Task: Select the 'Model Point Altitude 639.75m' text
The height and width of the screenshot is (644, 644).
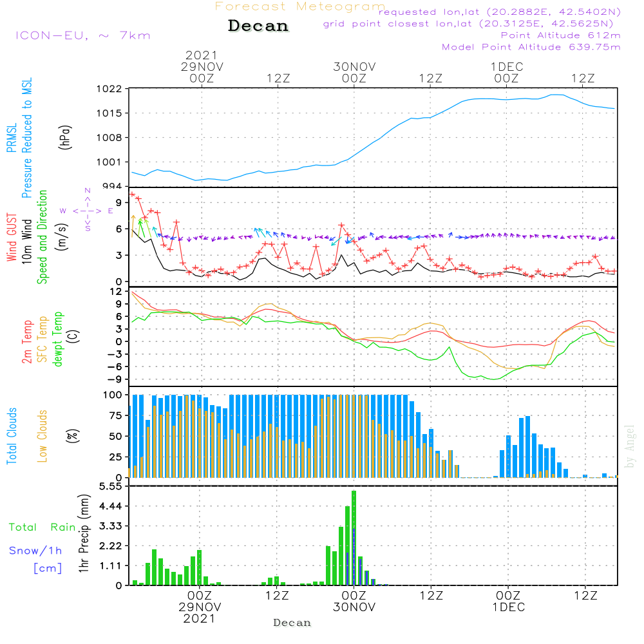Action: coord(531,47)
